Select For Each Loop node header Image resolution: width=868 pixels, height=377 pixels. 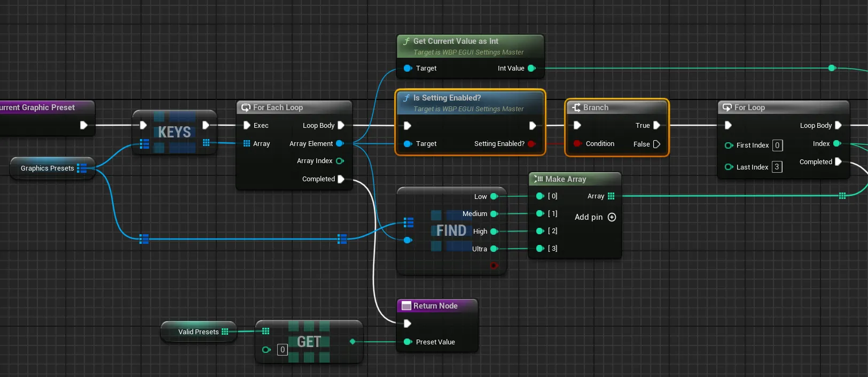click(294, 107)
